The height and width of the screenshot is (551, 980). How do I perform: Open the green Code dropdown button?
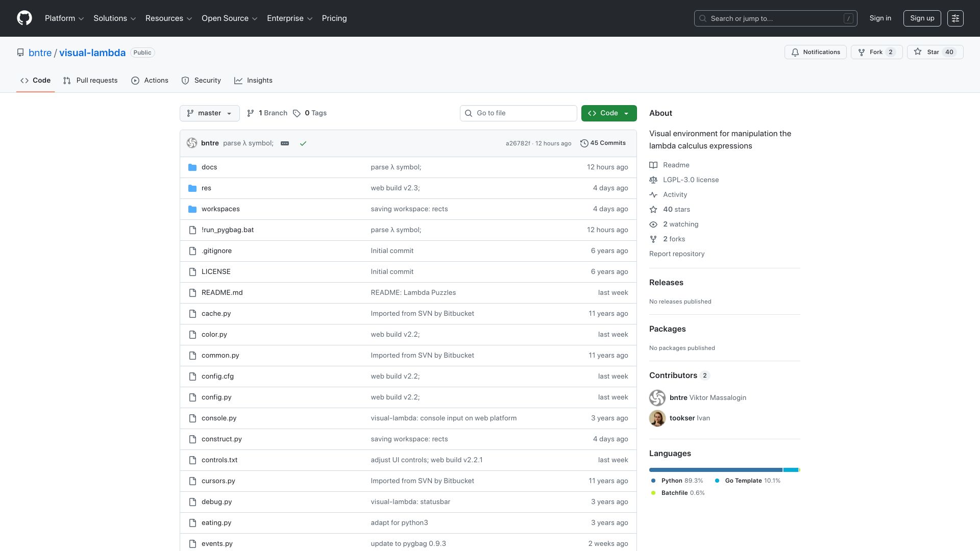[608, 113]
